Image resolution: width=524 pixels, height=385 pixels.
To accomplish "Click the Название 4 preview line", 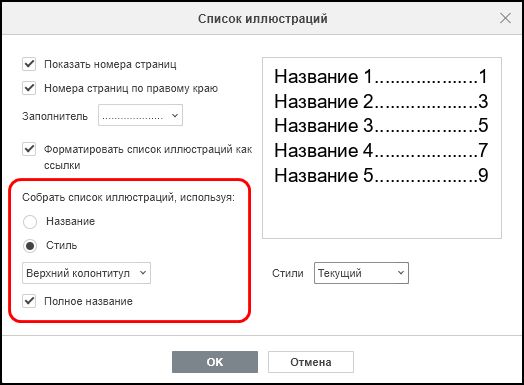I will point(381,150).
